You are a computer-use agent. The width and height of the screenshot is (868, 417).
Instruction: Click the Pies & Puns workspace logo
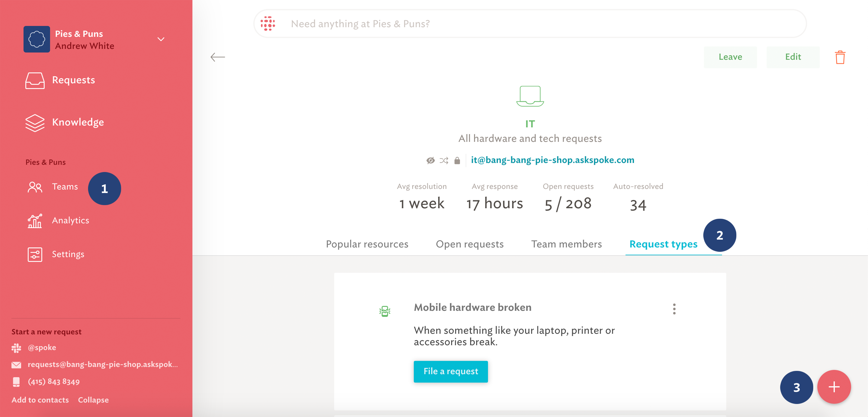[37, 39]
